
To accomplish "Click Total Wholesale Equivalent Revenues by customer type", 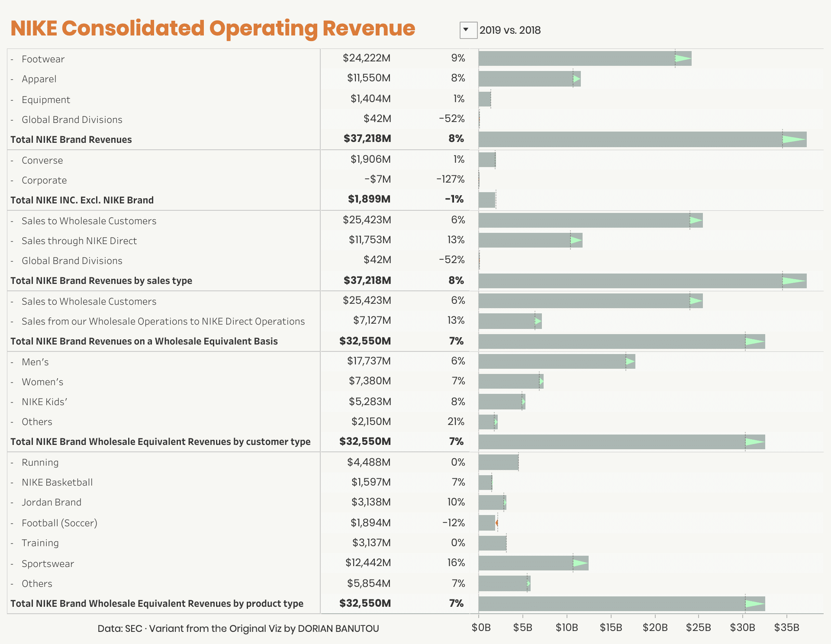I will 161,442.
